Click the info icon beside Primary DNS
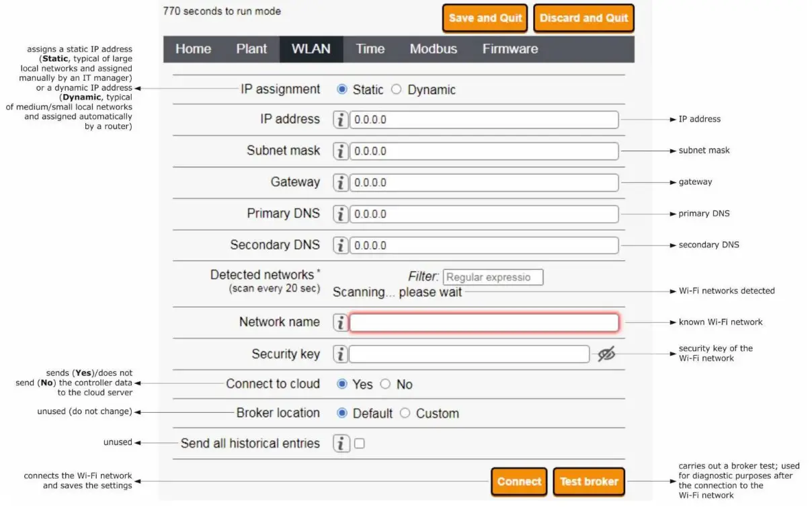The width and height of the screenshot is (812, 507). [x=341, y=214]
